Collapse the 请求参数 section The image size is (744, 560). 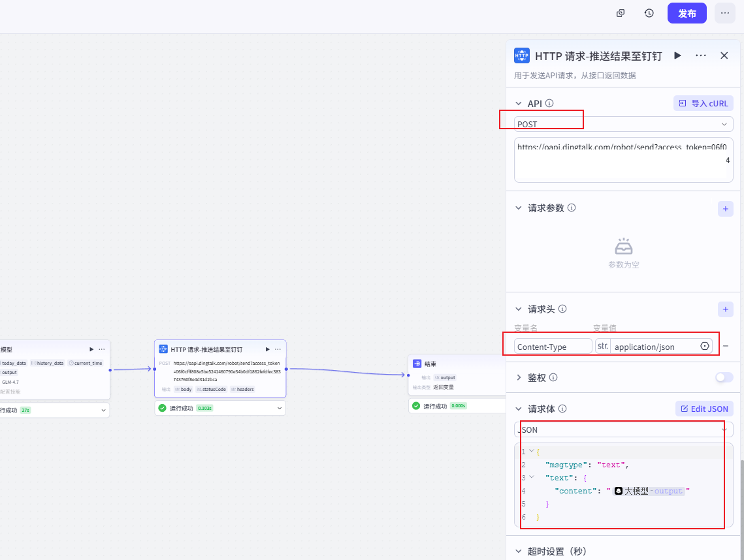click(x=519, y=208)
